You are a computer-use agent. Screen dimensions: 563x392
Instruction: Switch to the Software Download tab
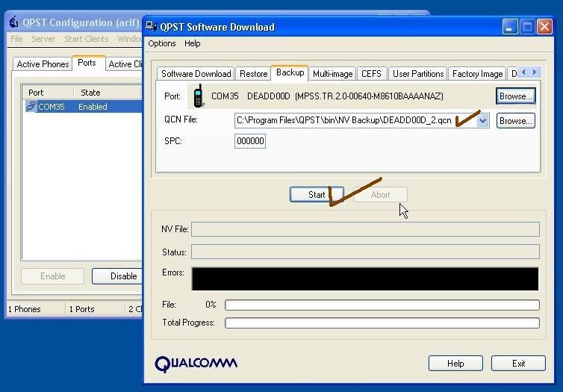[196, 74]
